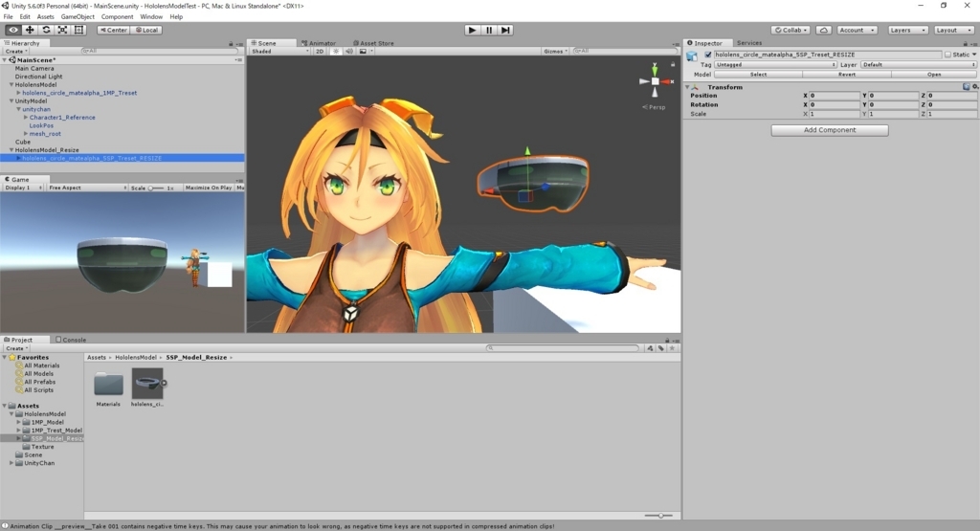
Task: Pause the game with the Pause button
Action: [489, 30]
